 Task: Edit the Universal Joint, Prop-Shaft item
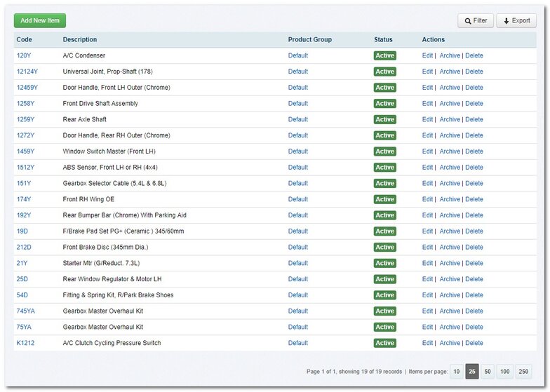427,72
